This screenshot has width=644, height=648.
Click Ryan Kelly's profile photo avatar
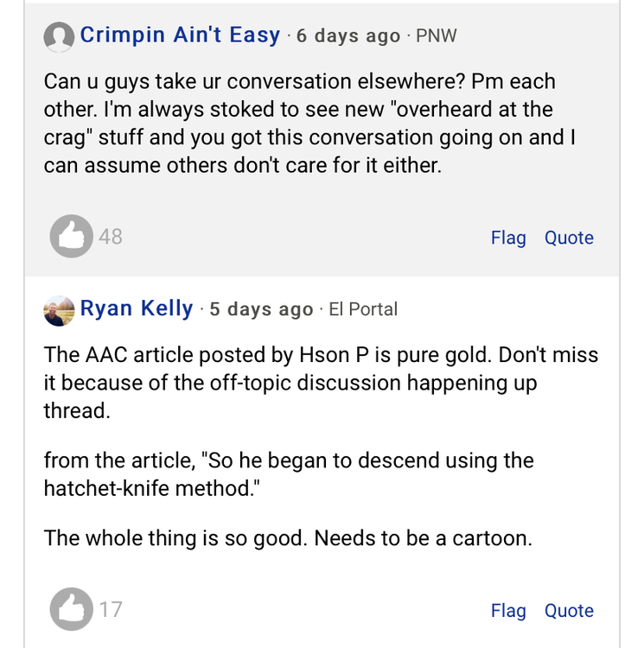click(x=59, y=310)
